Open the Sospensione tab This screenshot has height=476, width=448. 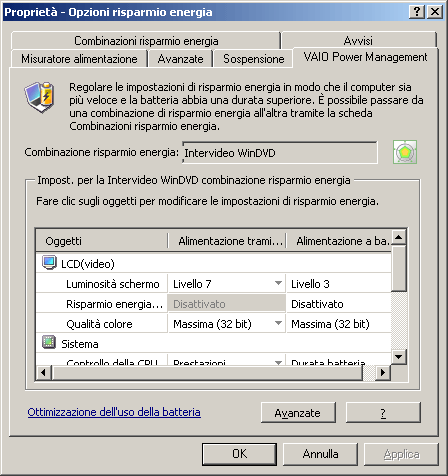253,59
